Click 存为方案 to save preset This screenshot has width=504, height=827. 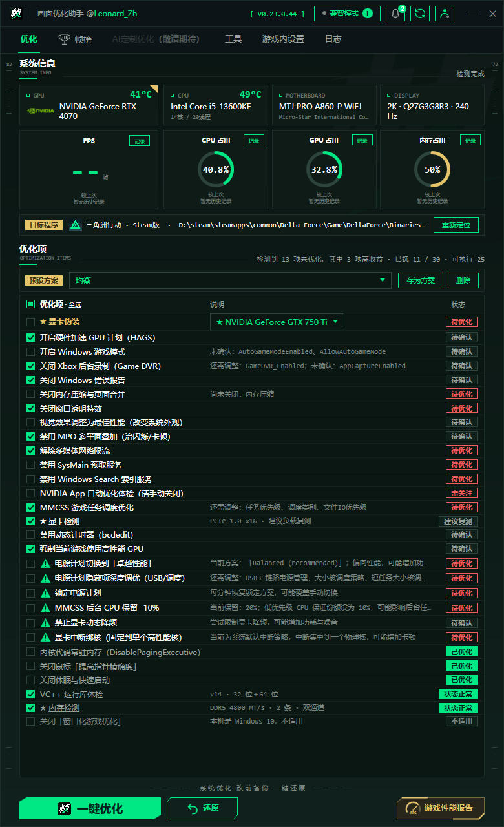pyautogui.click(x=421, y=280)
